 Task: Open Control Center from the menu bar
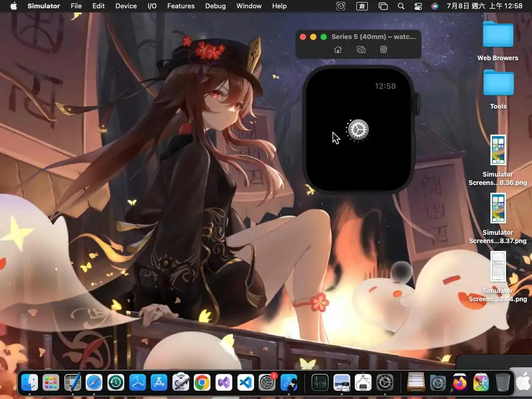[x=418, y=6]
